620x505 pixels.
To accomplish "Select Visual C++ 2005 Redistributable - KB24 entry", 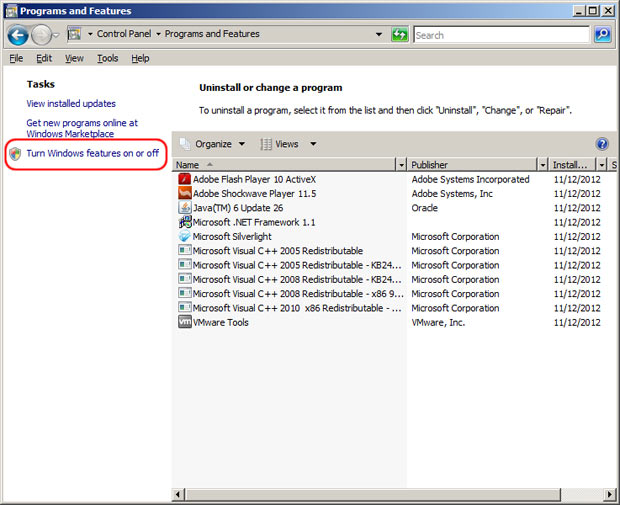I will tap(297, 265).
